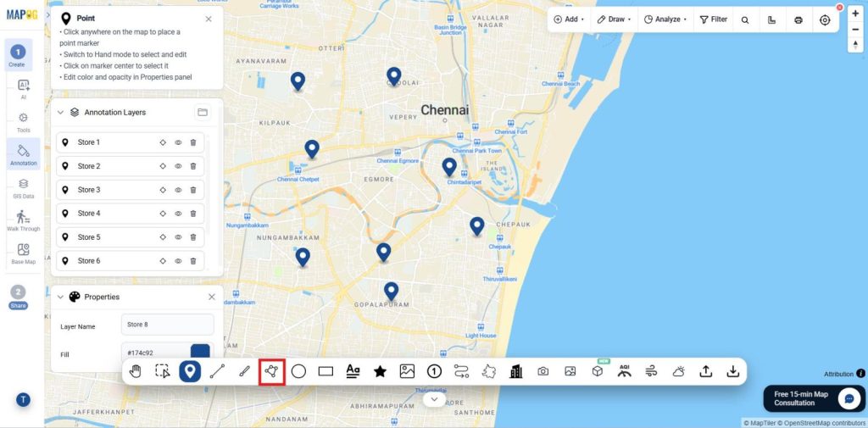Screen dimensions: 868x428
Task: Click the map search magnifier icon
Action: (x=745, y=19)
